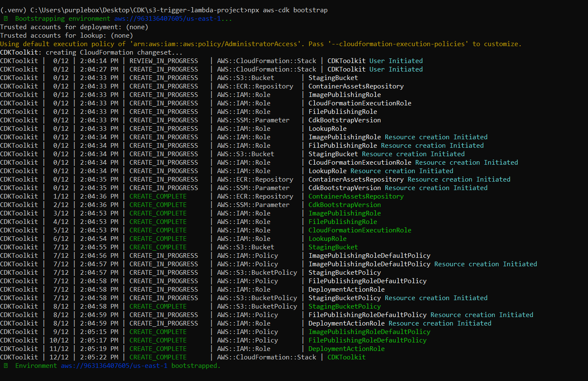Screen dimensions: 588x381
Task: Click the status glyph before 'Bootstrapping environment'
Action: tap(6, 19)
